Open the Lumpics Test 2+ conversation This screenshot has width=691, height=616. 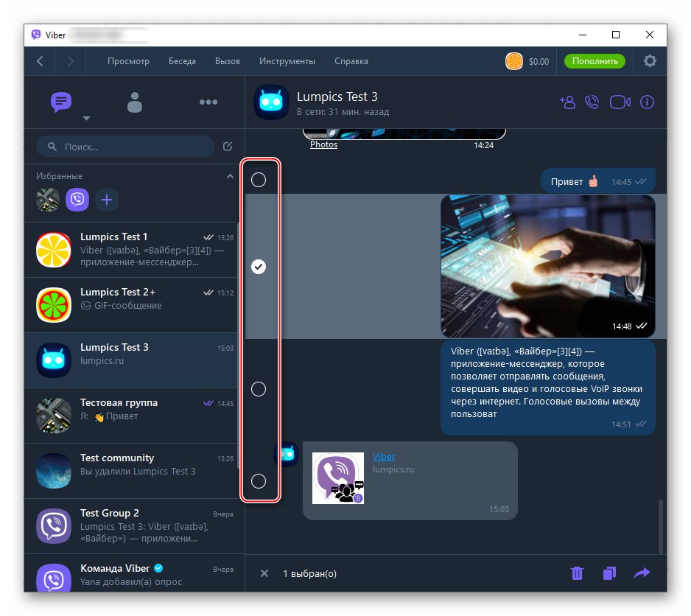point(130,305)
